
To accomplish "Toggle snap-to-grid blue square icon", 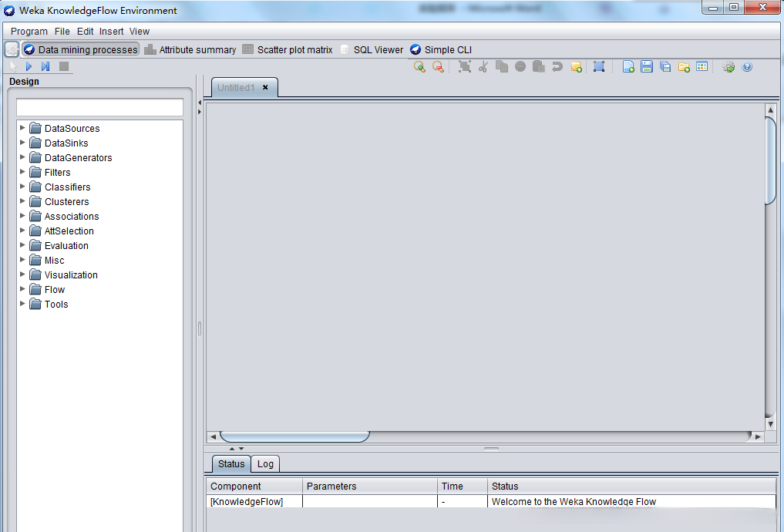I will point(599,66).
